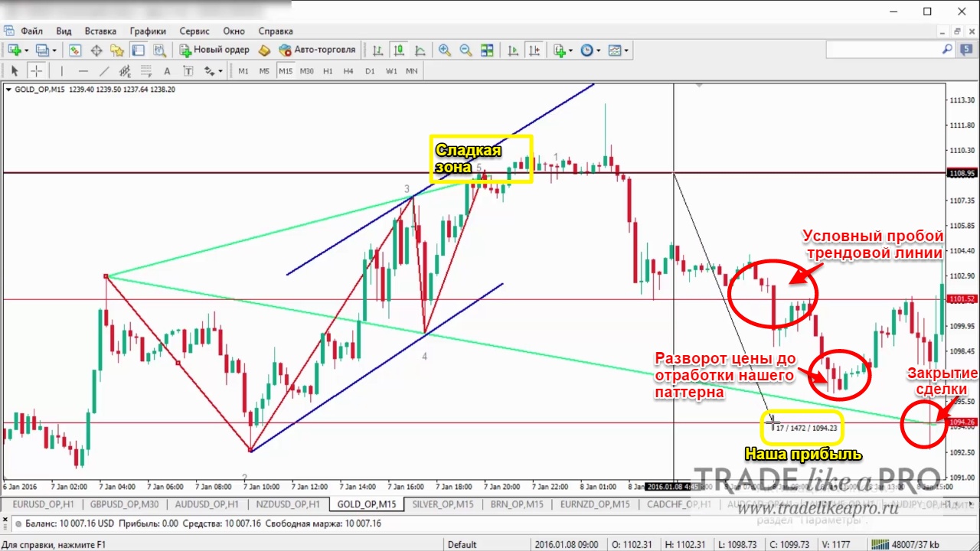Switch timeframe to M5

tap(264, 70)
